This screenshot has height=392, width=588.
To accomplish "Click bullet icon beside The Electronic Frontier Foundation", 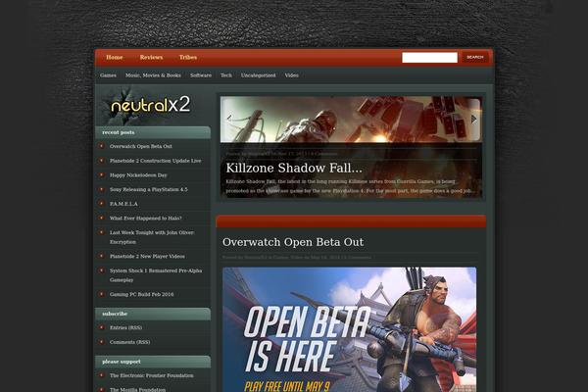I will pos(101,375).
